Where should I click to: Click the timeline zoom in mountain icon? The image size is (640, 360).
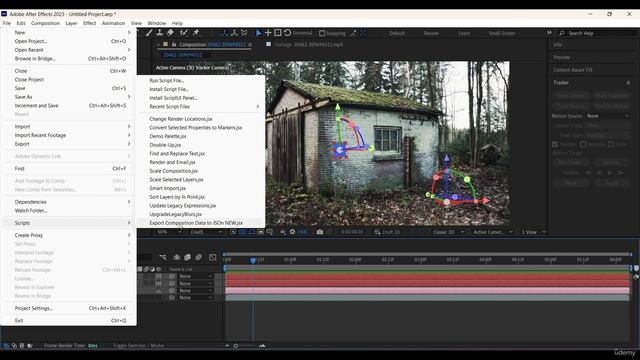pyautogui.click(x=262, y=346)
